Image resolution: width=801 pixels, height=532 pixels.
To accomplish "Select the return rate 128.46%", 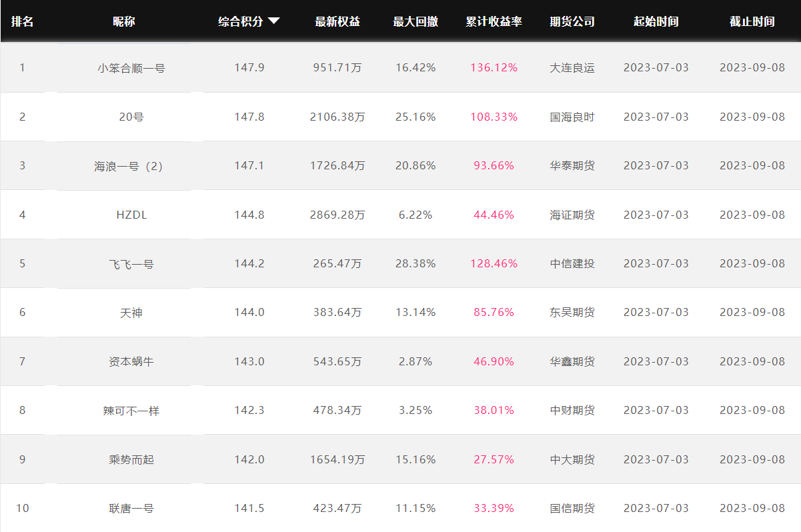I will click(x=494, y=264).
